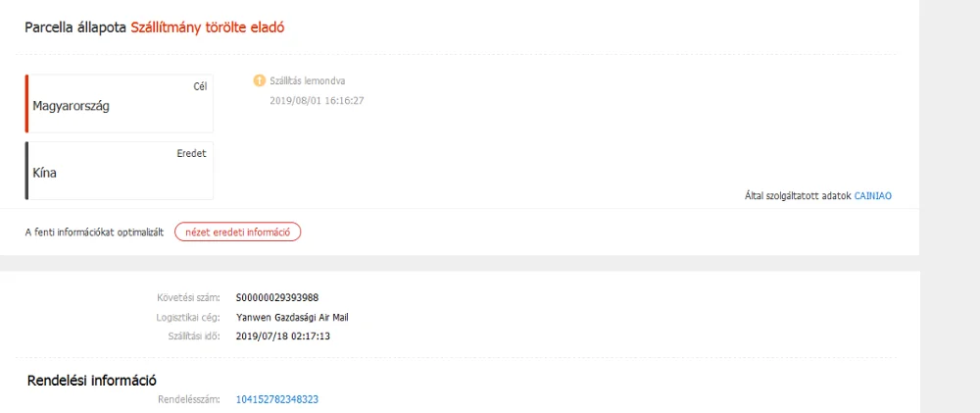
Task: Click the orange shipping cancelled status icon
Action: point(260,80)
